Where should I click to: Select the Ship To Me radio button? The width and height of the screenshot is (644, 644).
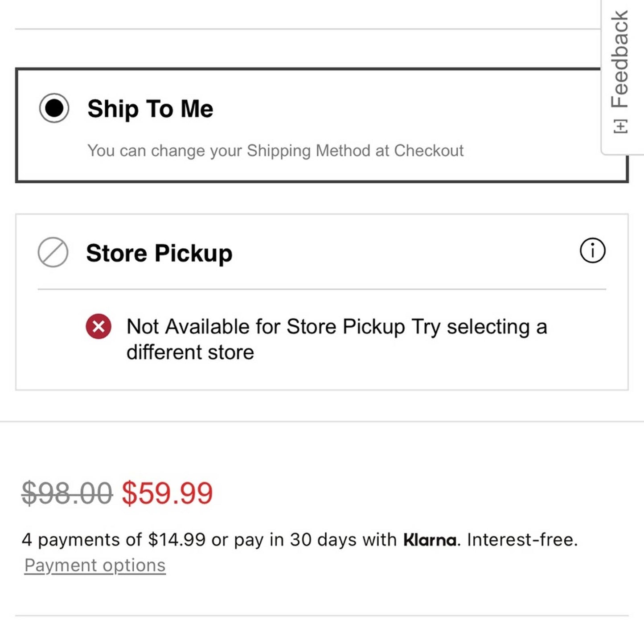click(x=54, y=108)
